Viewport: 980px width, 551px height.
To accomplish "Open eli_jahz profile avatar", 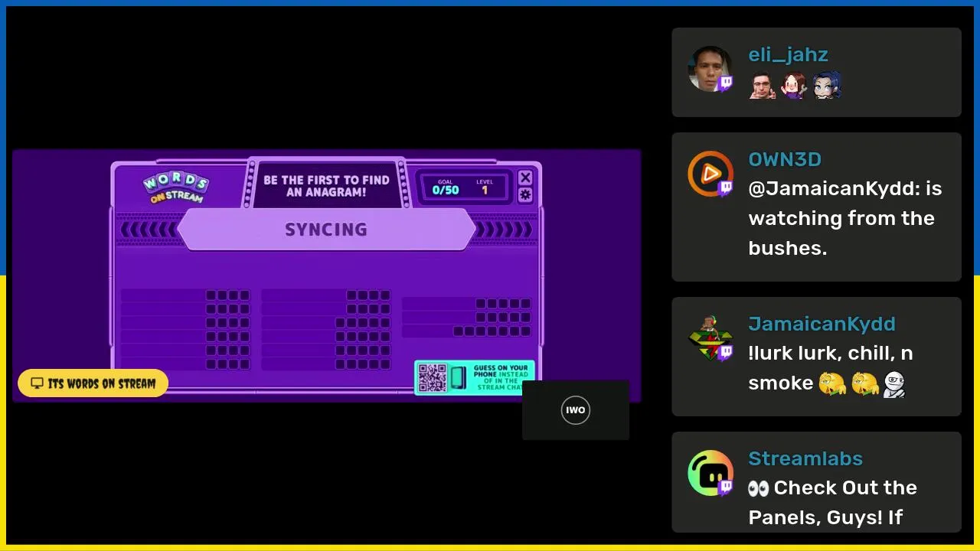I will [x=710, y=69].
